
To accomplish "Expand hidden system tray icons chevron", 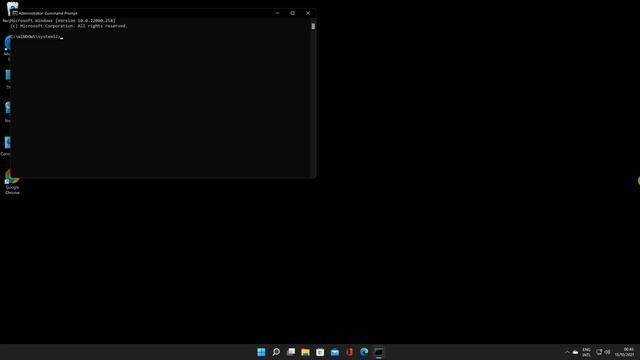I will click(x=567, y=352).
